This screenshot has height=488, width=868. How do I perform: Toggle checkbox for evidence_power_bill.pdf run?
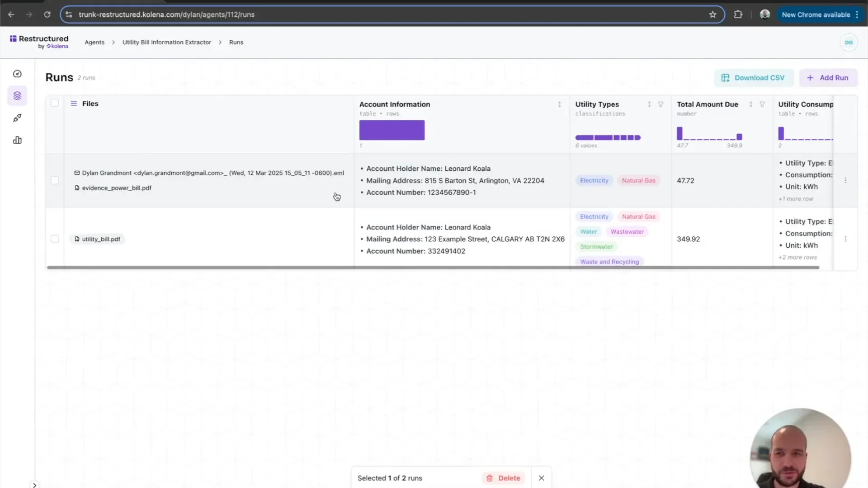pyautogui.click(x=55, y=180)
